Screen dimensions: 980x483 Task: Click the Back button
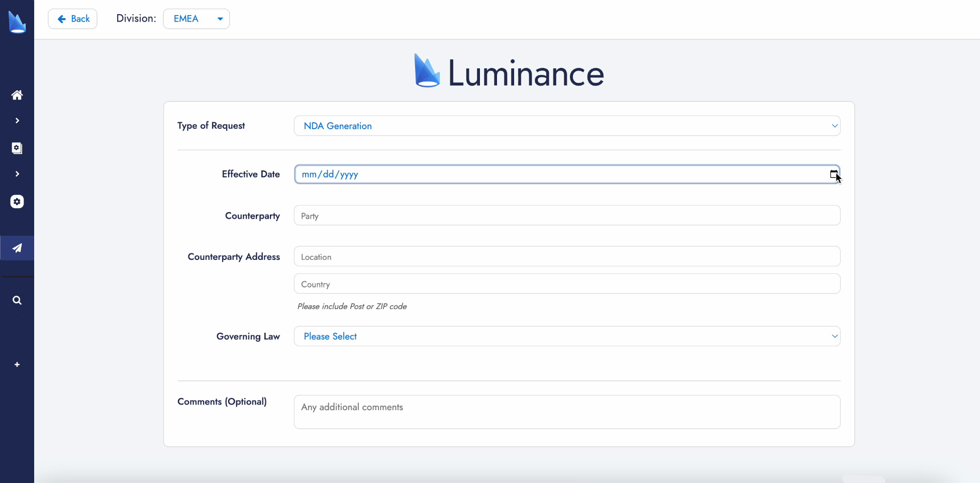pos(73,19)
